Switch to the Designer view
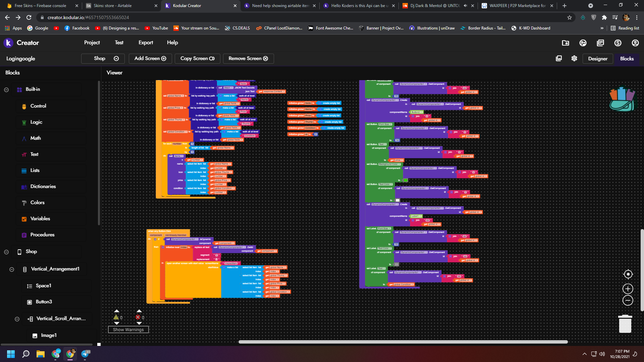 [597, 59]
